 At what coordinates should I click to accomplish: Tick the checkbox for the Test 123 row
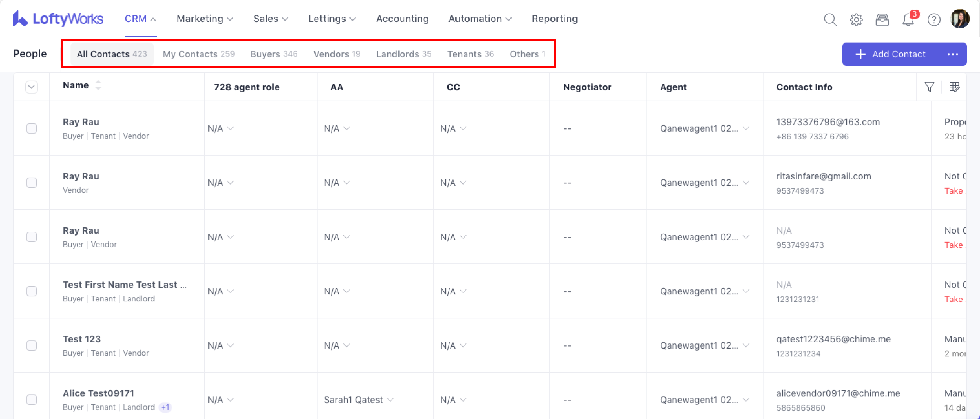click(32, 345)
